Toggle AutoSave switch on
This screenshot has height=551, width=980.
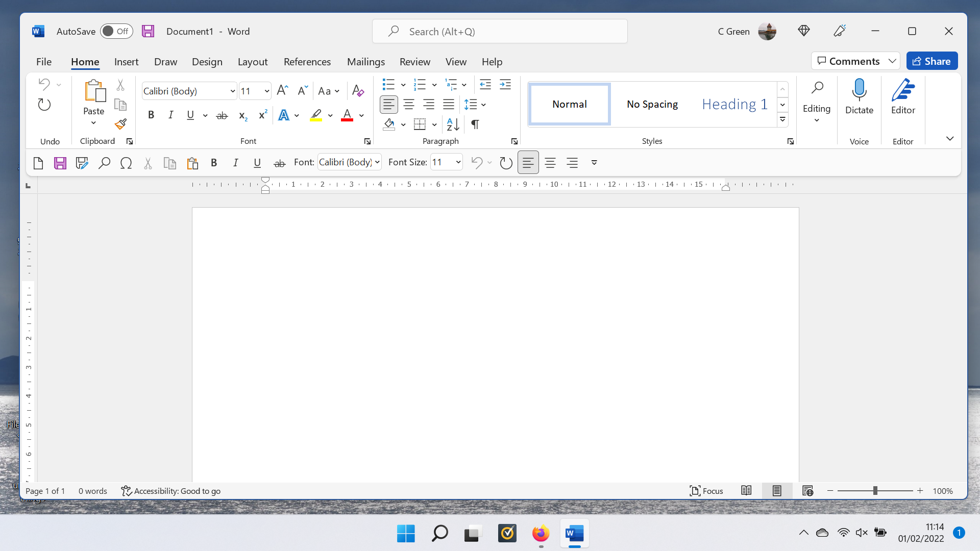tap(116, 31)
